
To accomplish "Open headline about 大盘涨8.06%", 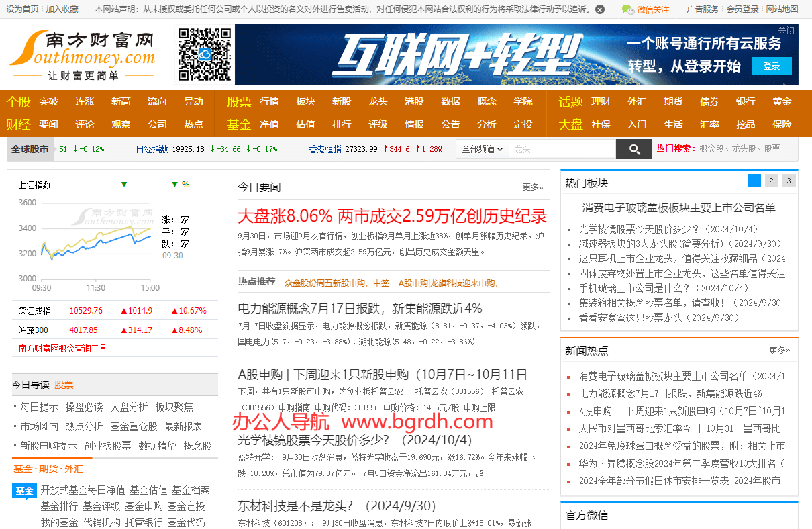I will pos(392,216).
